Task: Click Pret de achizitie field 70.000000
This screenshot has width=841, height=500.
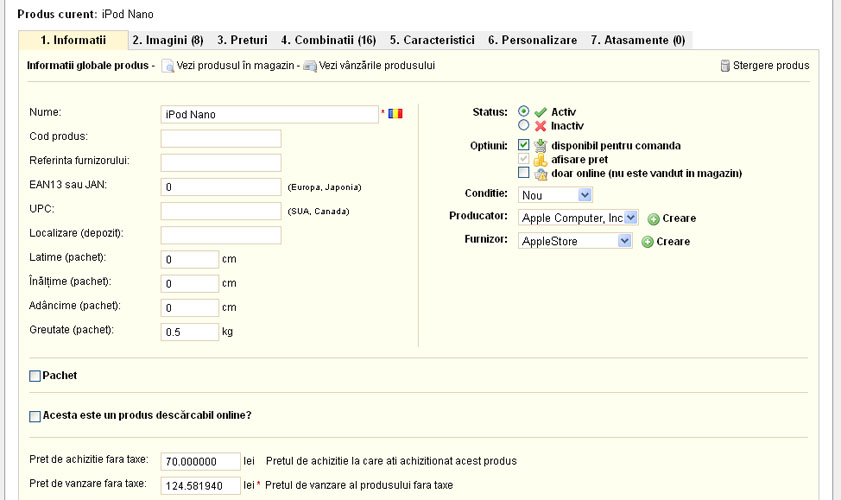Action: pos(201,461)
